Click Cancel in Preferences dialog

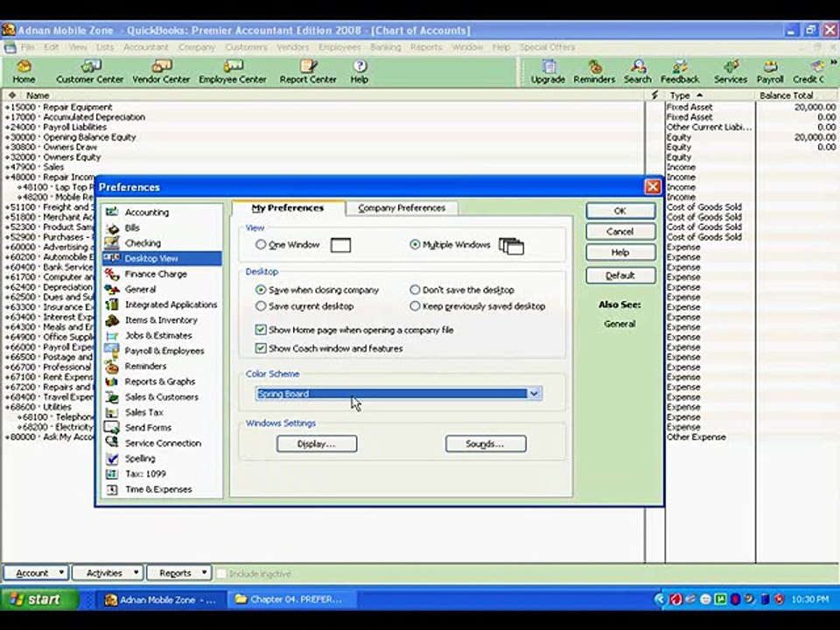point(620,231)
